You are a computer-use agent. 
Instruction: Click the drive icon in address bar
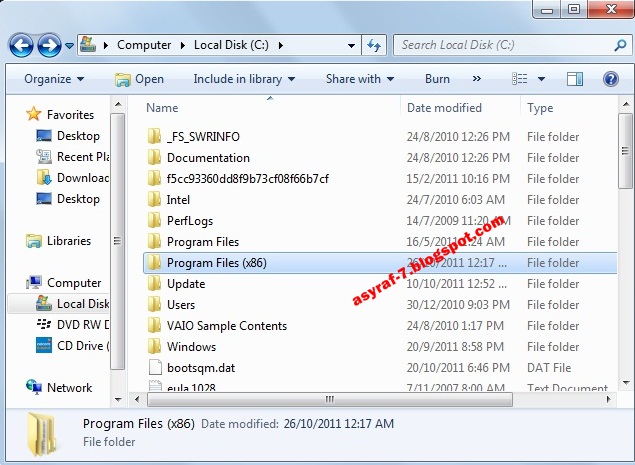88,45
